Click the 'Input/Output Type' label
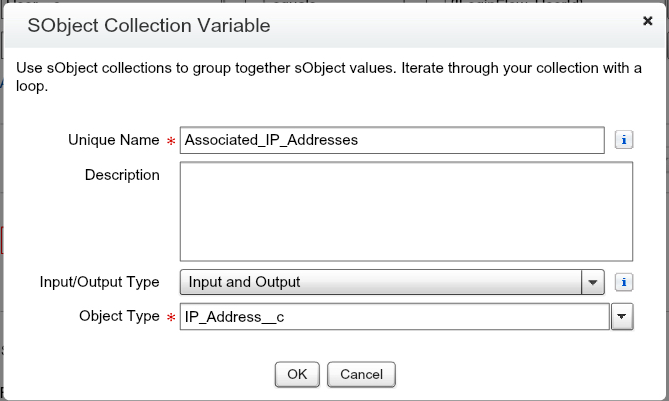Viewport: 669px width, 401px height. coord(99,282)
